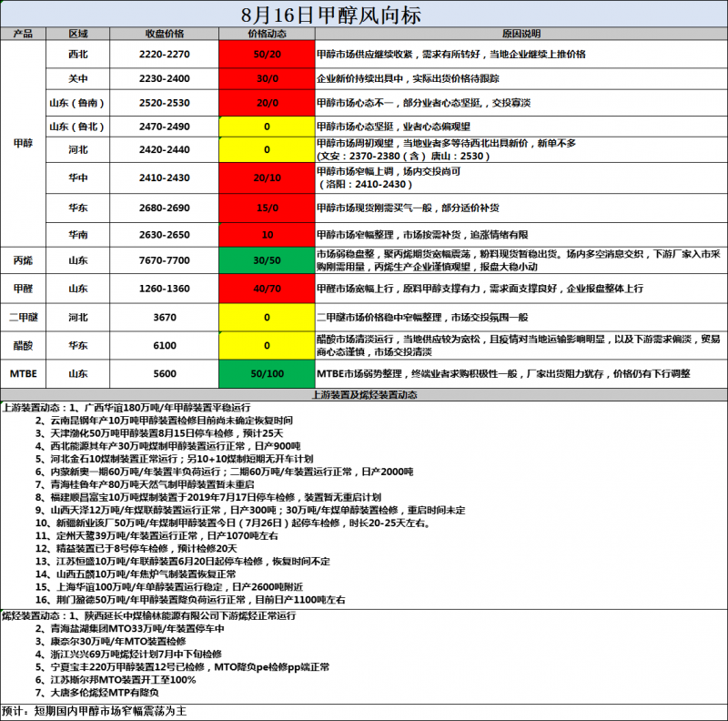
Task: Click the line '6、江苏斯尔邦MTO装置开工至100%'
Action: (116, 680)
